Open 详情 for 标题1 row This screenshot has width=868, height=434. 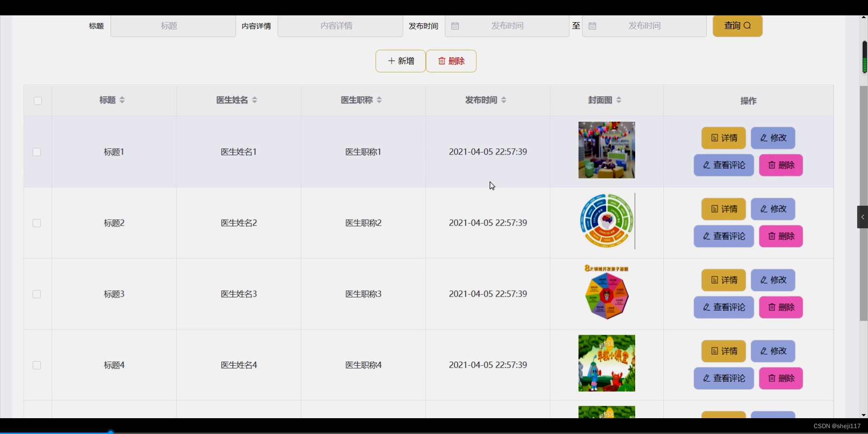tap(724, 138)
